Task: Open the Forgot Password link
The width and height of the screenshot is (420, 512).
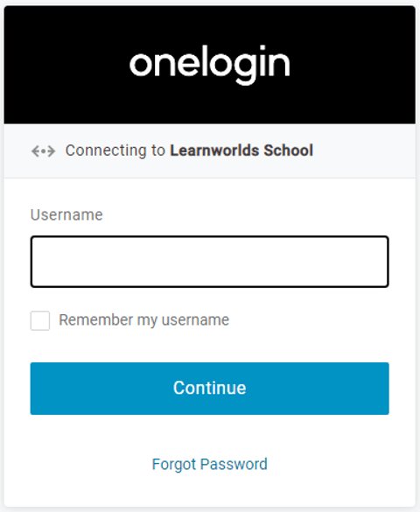Action: point(209,464)
